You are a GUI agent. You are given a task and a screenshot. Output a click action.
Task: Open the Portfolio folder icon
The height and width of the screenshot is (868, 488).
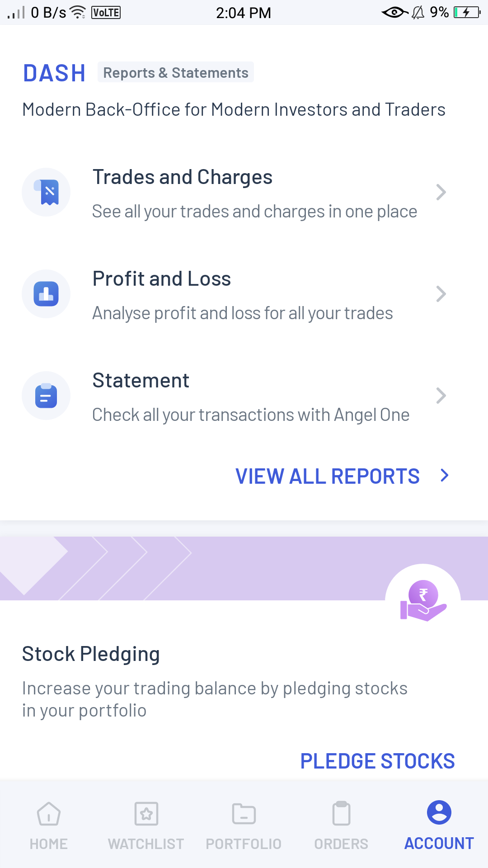244,814
